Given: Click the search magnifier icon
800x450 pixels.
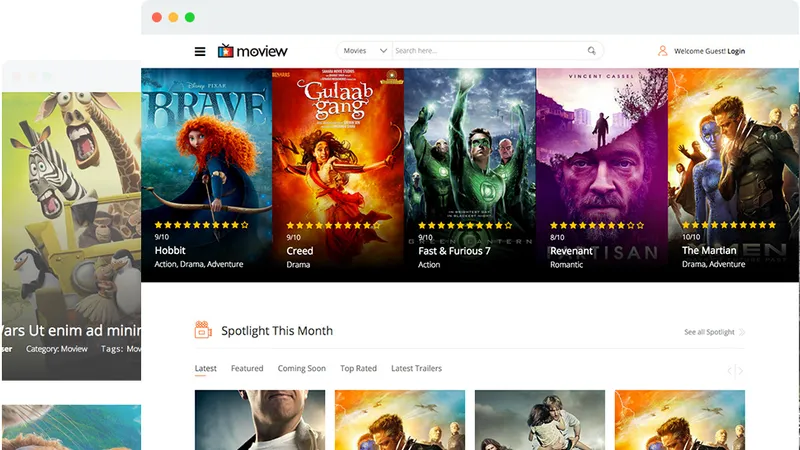Looking at the screenshot, I should pos(591,51).
